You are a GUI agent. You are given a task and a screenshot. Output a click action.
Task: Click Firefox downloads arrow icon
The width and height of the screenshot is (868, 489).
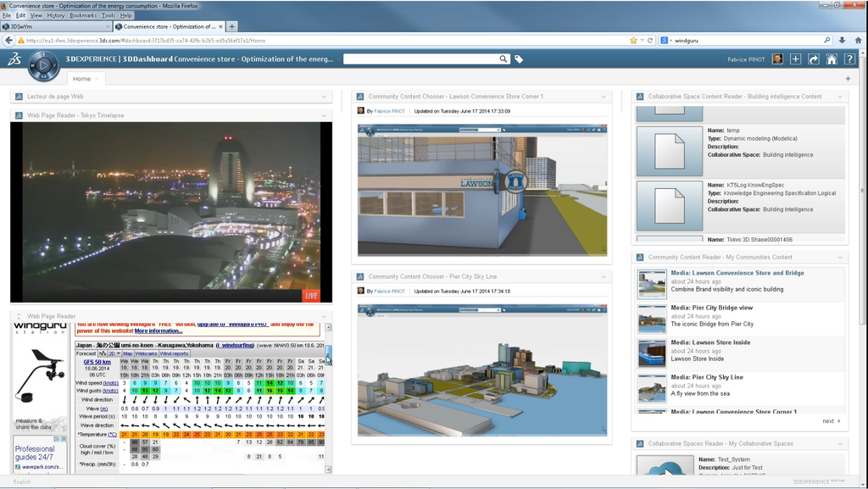[842, 40]
